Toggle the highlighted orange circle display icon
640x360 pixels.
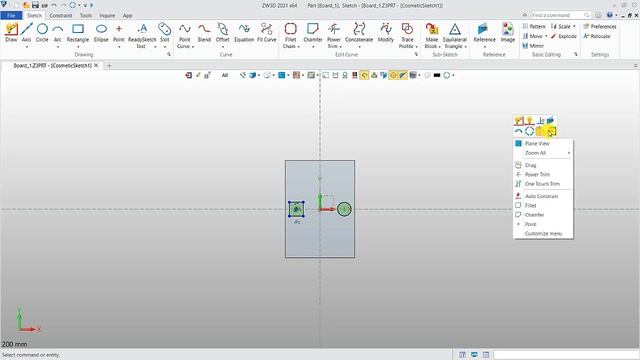[x=393, y=75]
